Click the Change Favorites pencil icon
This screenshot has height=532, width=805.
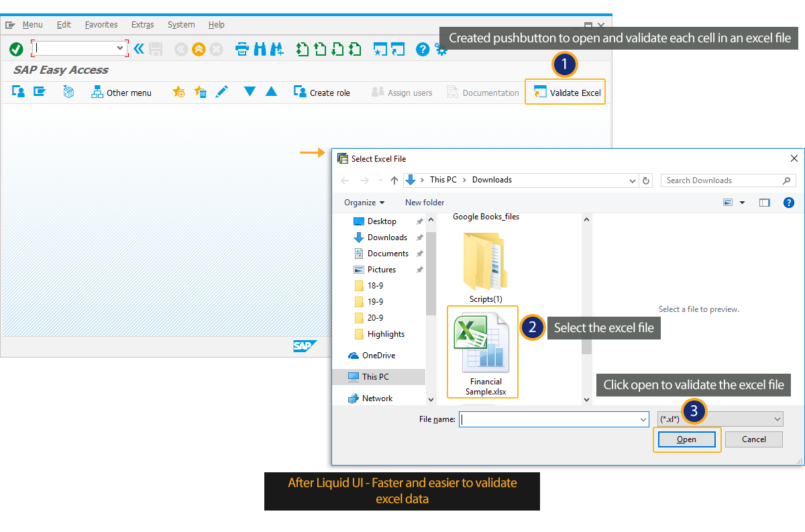pos(221,92)
